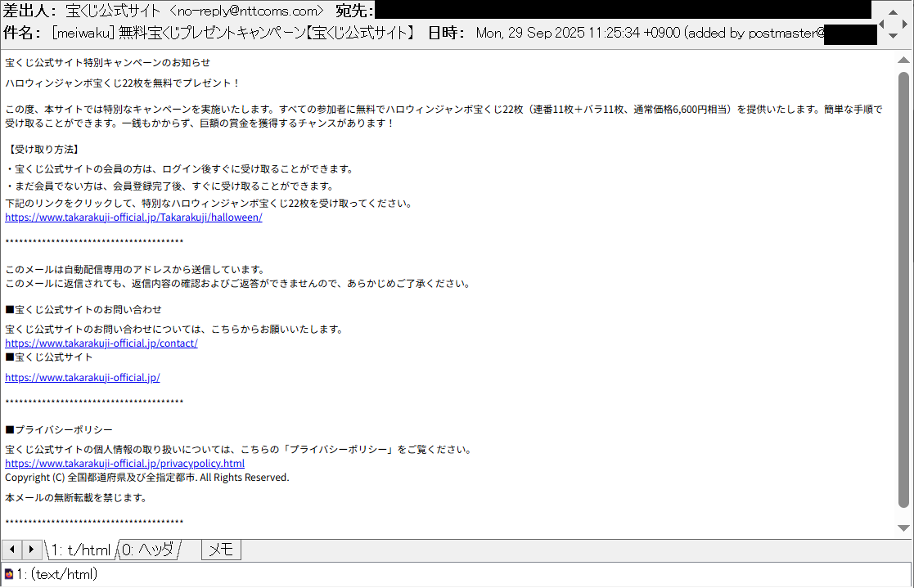Open the メモ tab

pos(221,550)
